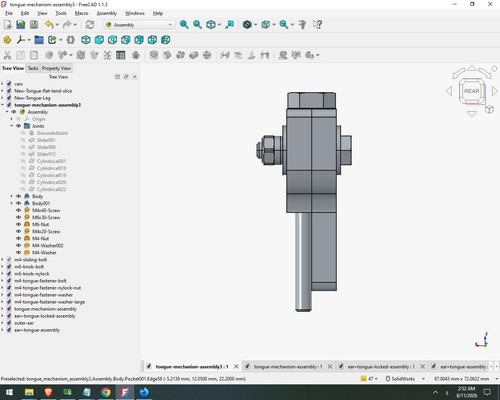Expand the vars document
The width and height of the screenshot is (500, 400).
pyautogui.click(x=2, y=84)
